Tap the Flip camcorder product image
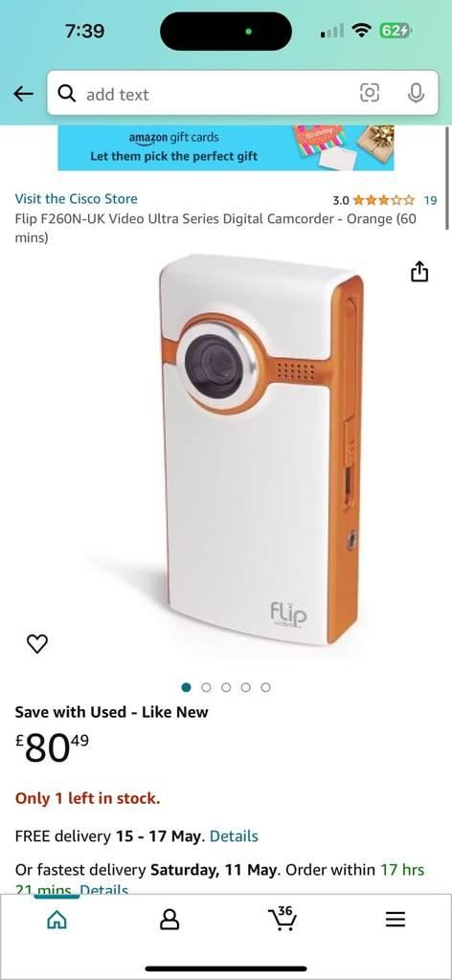 [260, 450]
